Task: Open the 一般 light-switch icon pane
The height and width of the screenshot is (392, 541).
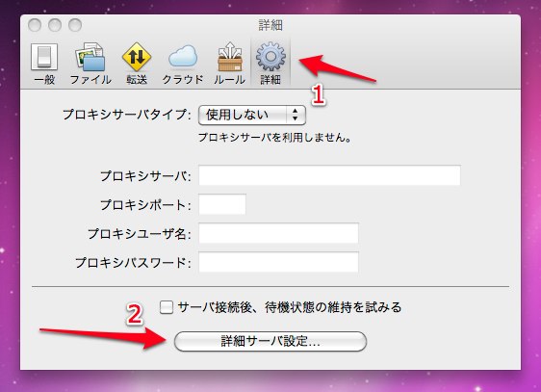Action: [44, 57]
